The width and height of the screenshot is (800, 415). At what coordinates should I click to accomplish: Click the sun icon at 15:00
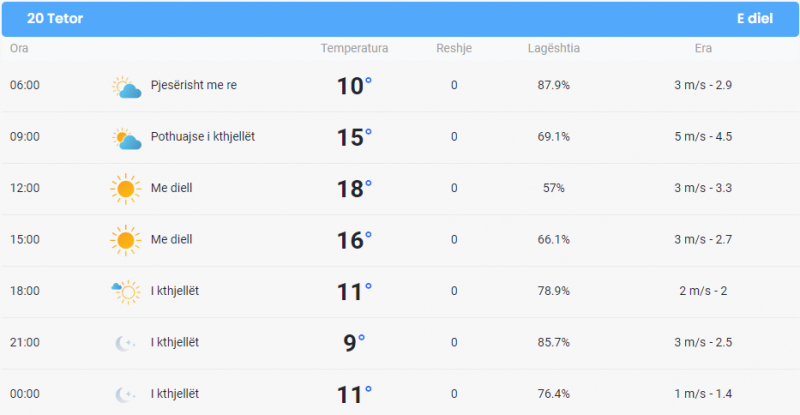point(126,240)
